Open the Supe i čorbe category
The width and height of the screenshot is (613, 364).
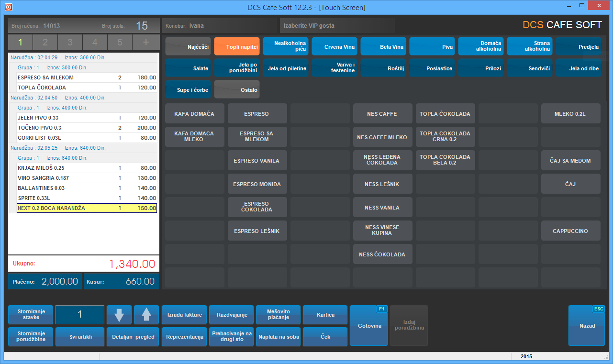click(x=188, y=89)
